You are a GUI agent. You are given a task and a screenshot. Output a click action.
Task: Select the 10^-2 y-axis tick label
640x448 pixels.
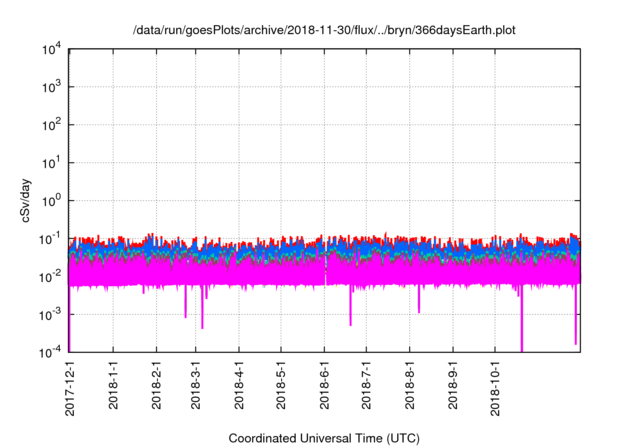pyautogui.click(x=50, y=276)
